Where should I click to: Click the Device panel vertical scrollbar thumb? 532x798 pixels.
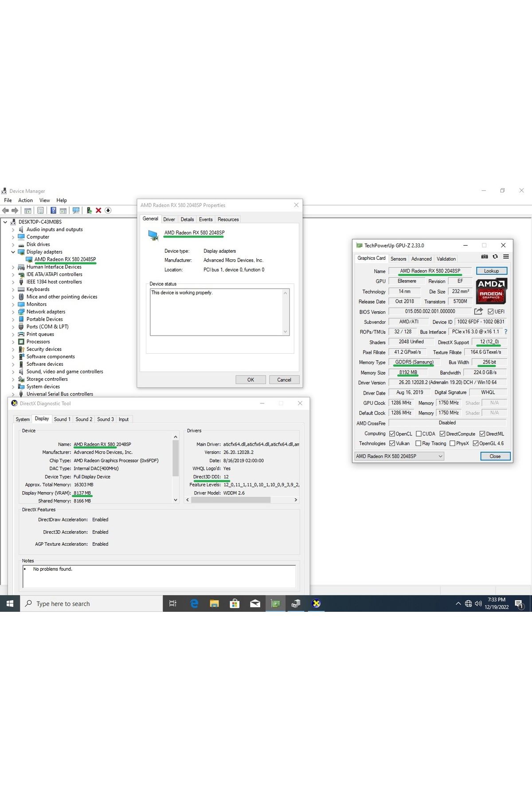[176, 458]
